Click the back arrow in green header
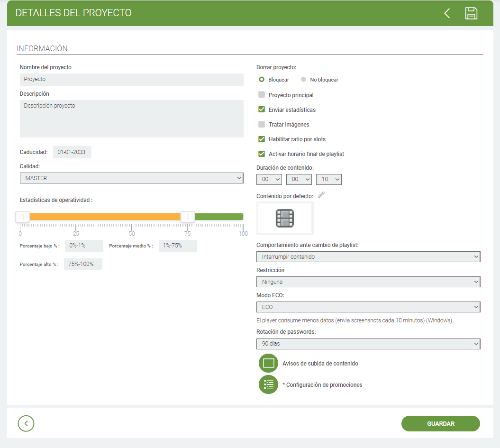Screen dimensions: 500x448 [x=447, y=13]
